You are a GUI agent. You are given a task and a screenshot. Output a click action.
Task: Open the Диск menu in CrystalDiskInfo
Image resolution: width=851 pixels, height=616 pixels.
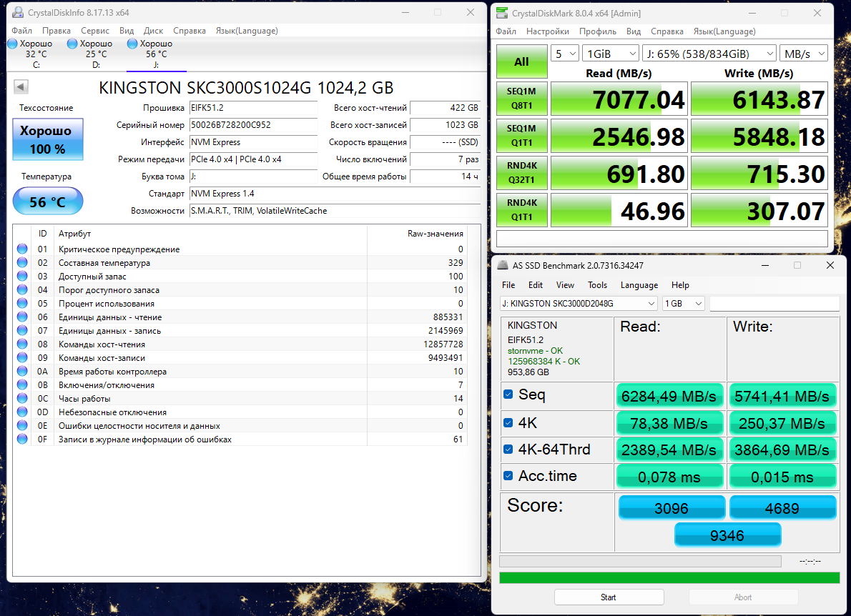coord(154,31)
